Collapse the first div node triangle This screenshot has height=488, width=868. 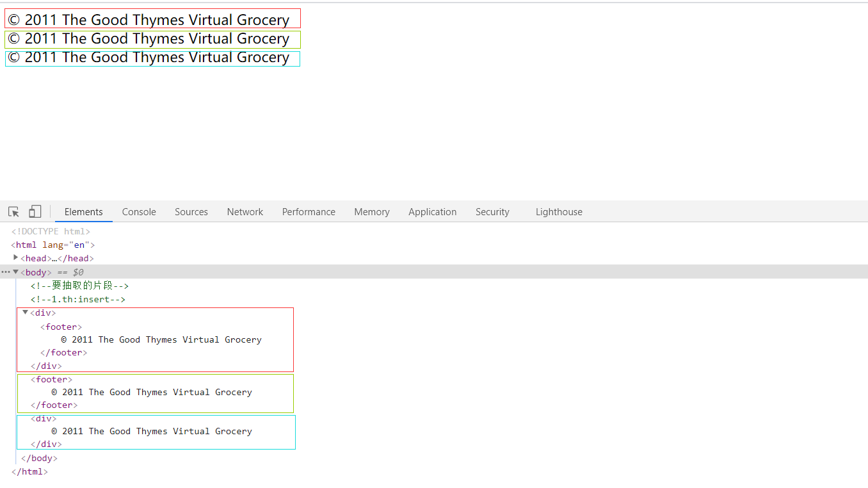point(26,313)
